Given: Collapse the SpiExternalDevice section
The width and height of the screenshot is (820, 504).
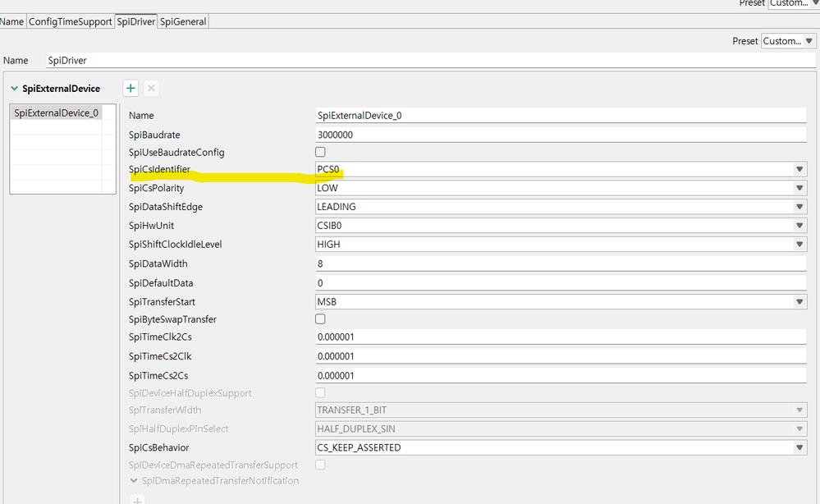Looking at the screenshot, I should coord(14,89).
